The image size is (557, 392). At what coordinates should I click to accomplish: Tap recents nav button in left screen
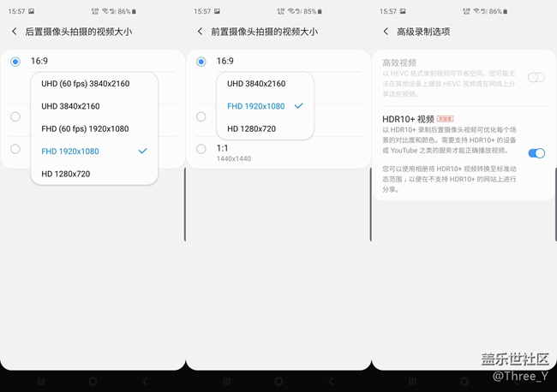41,382
